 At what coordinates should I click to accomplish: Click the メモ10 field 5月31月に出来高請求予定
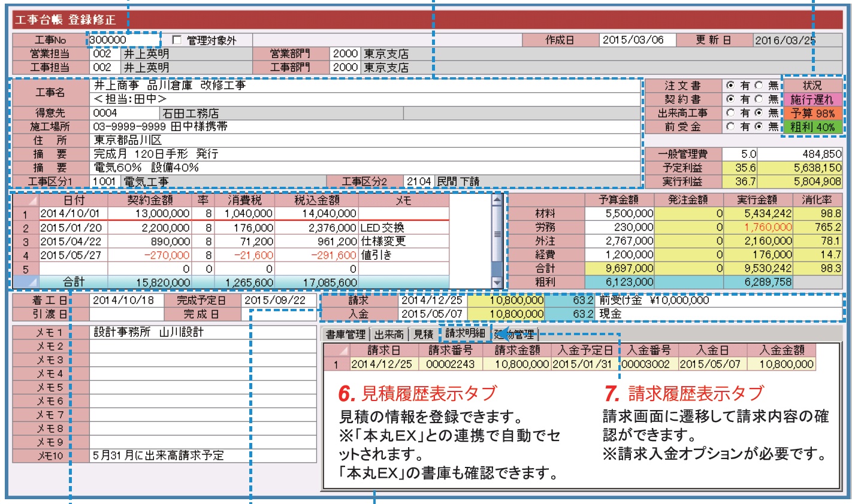203,456
